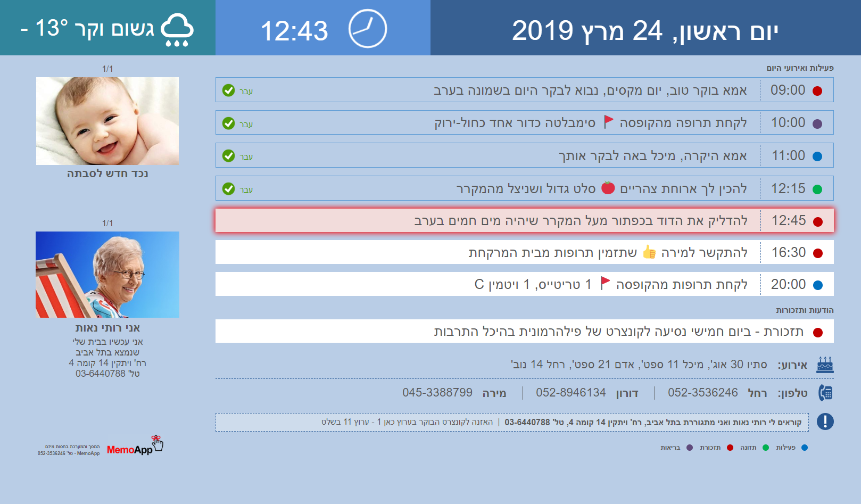Screen dimensions: 861x504
Task: Click the תזונה legend label
Action: (x=748, y=448)
